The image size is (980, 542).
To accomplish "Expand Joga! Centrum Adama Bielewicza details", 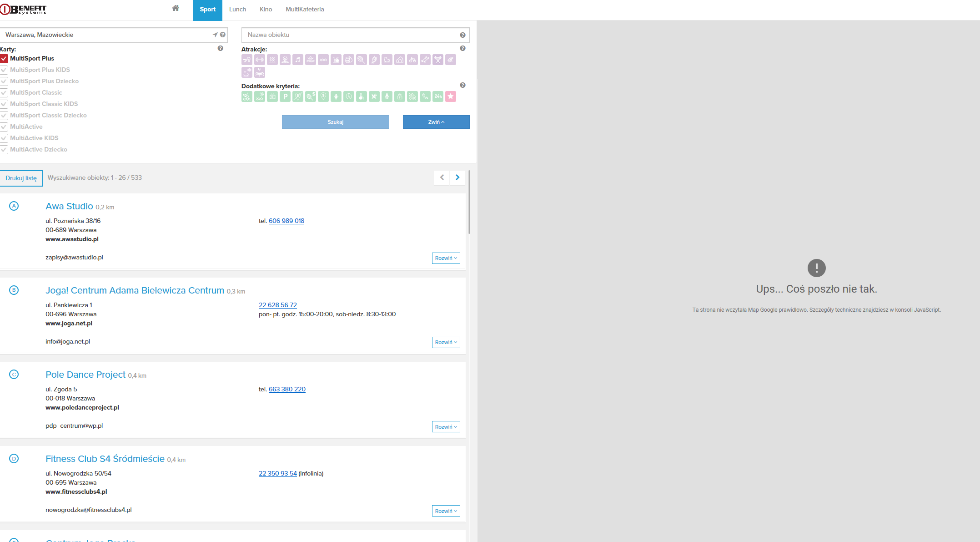I will click(x=446, y=342).
